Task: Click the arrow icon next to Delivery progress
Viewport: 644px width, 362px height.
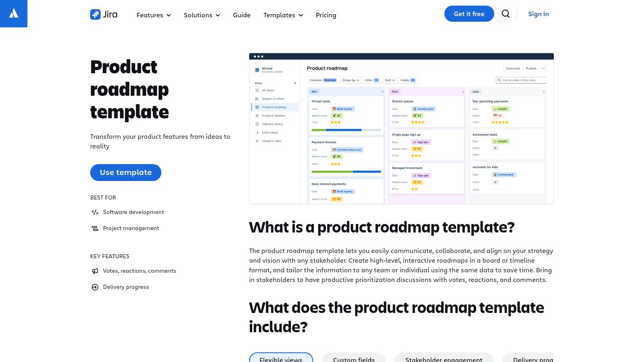Action: coord(95,287)
